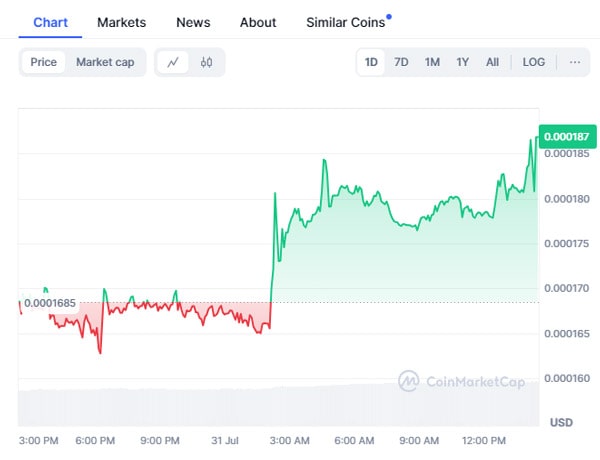Select the 1M time range
The image size is (600, 460).
(432, 62)
